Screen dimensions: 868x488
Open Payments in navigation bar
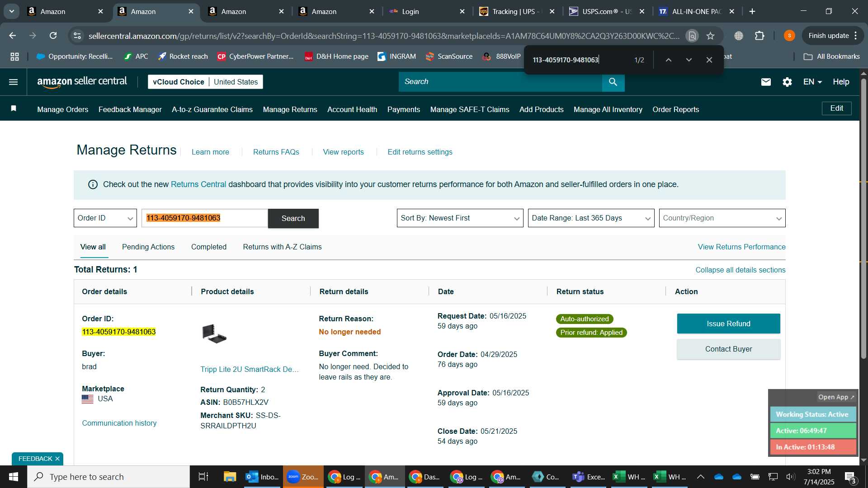pos(404,109)
